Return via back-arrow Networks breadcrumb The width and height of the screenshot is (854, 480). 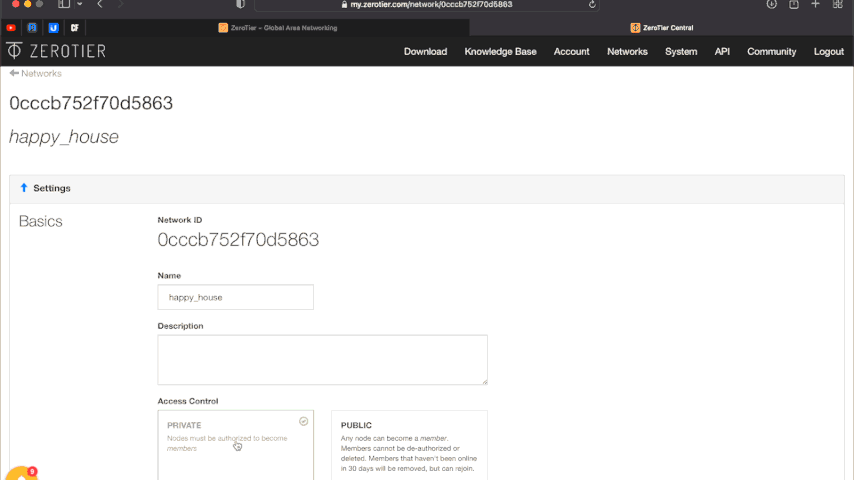(35, 74)
